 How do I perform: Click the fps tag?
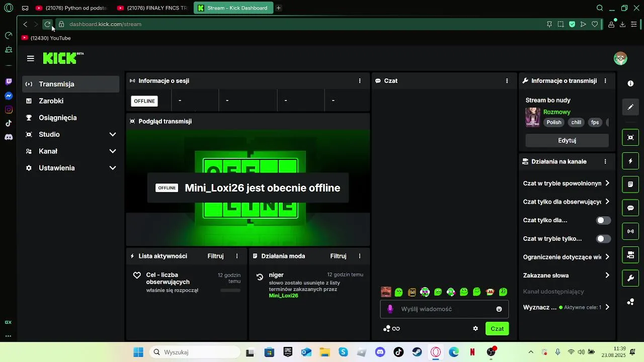point(595,122)
